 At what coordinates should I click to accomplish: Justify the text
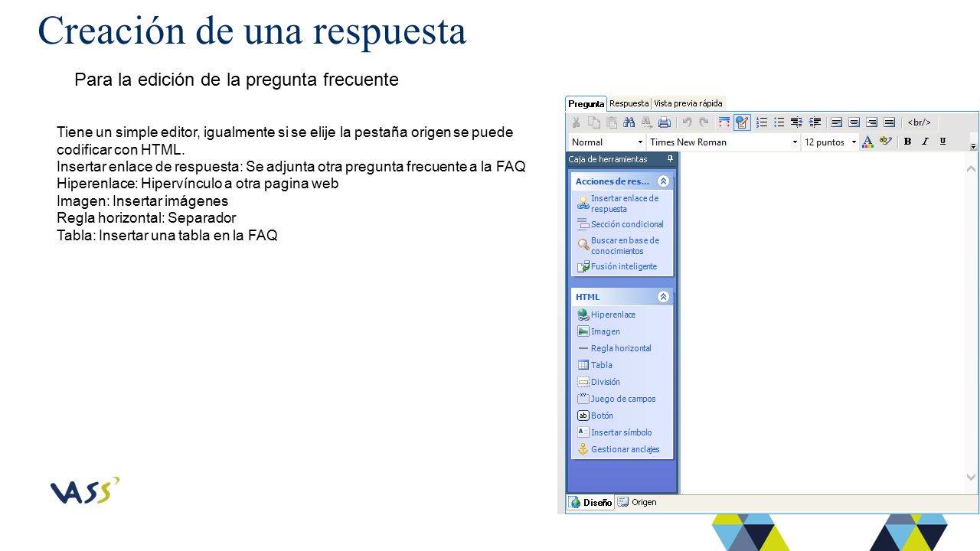[x=889, y=122]
